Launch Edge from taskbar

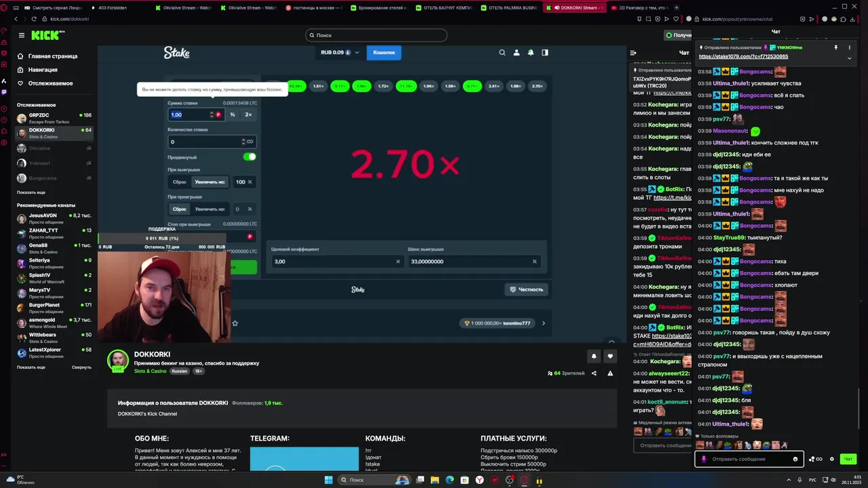click(x=449, y=480)
